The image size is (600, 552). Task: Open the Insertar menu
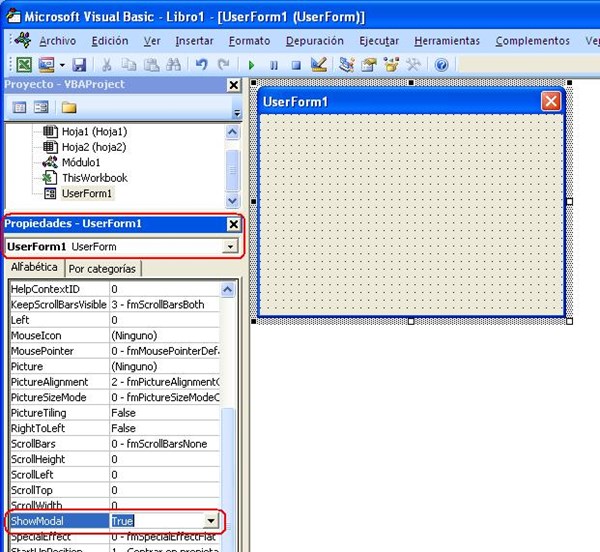tap(194, 41)
